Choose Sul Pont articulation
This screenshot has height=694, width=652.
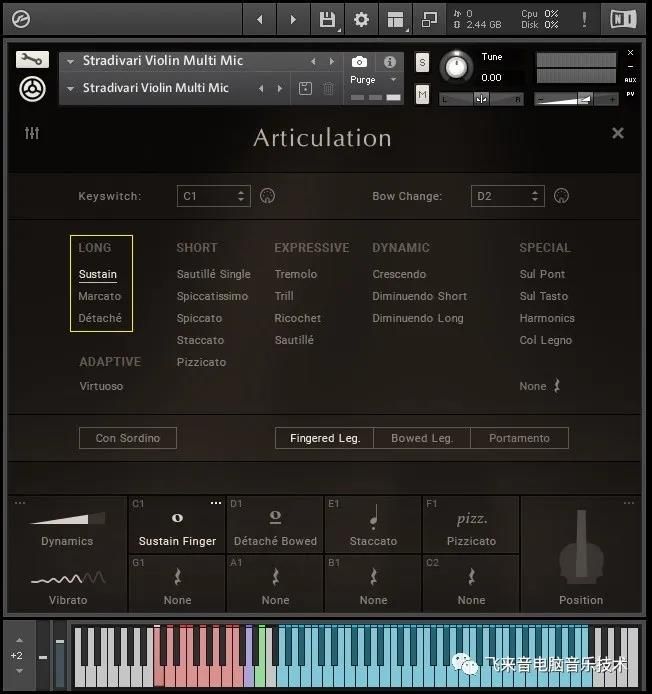click(x=542, y=274)
